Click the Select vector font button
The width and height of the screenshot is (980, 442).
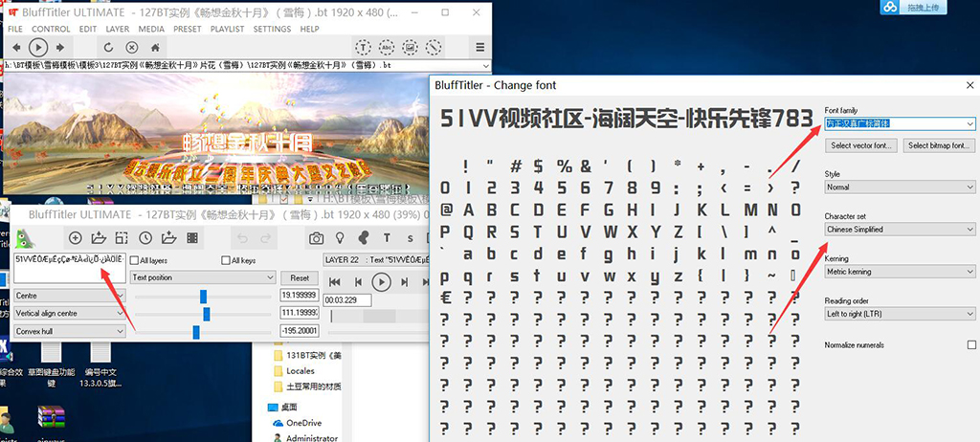pyautogui.click(x=862, y=145)
